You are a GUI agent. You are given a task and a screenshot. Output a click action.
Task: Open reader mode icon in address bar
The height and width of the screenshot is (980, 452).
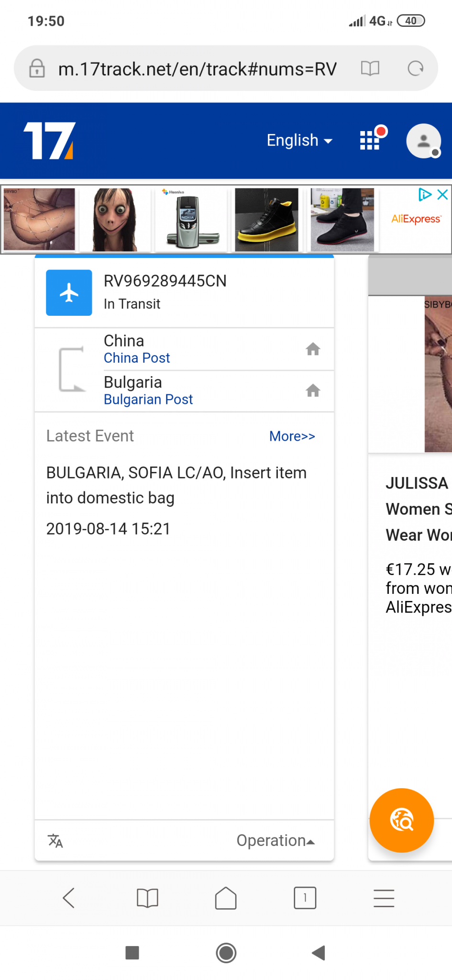pos(370,68)
